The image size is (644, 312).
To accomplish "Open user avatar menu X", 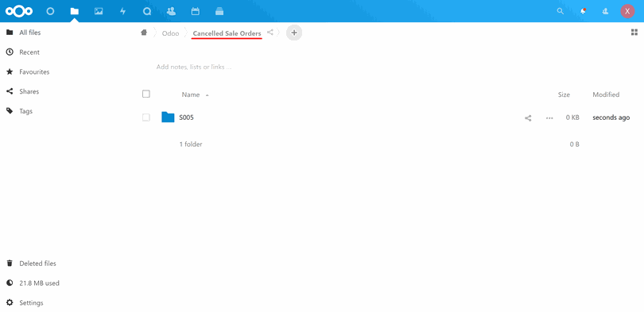I will click(627, 11).
